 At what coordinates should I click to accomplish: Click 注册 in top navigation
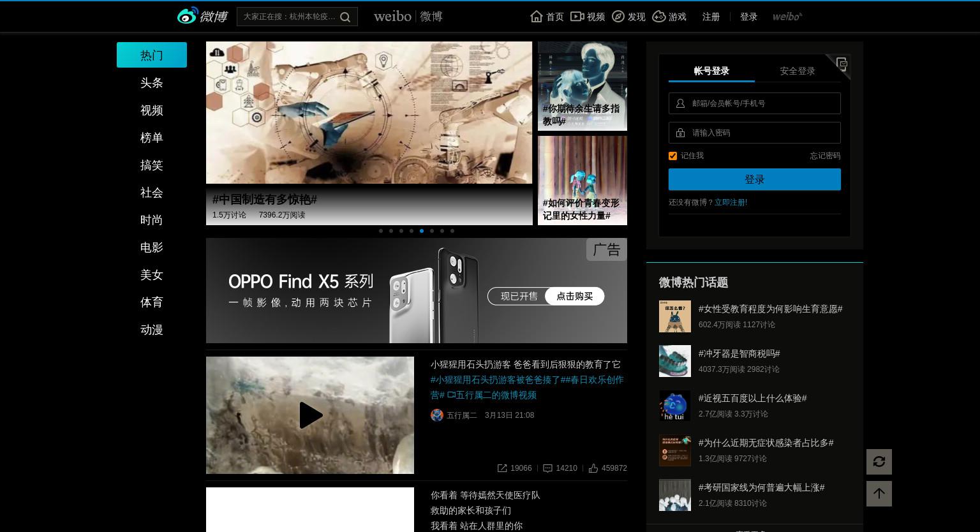(x=711, y=17)
